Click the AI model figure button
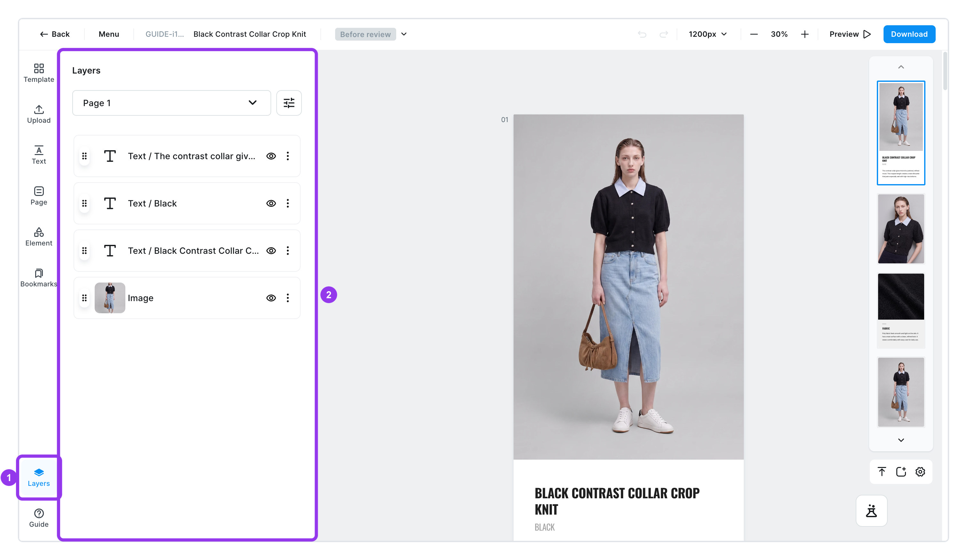967x560 pixels. [x=871, y=511]
